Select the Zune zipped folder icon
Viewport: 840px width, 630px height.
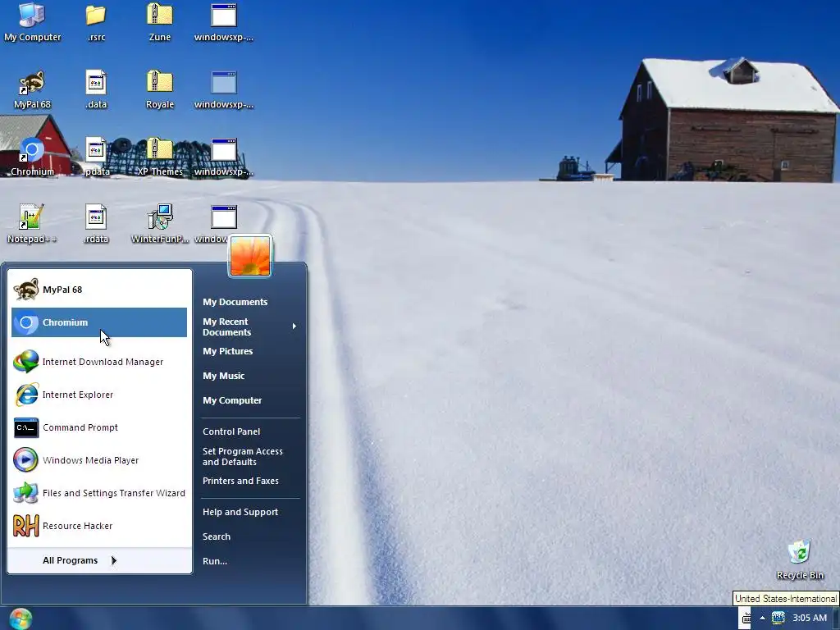coord(160,22)
